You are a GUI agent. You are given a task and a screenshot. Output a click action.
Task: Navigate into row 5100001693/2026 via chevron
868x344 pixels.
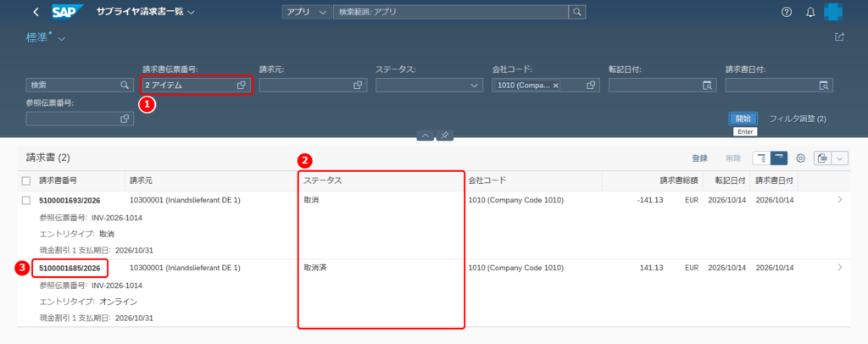coord(840,200)
